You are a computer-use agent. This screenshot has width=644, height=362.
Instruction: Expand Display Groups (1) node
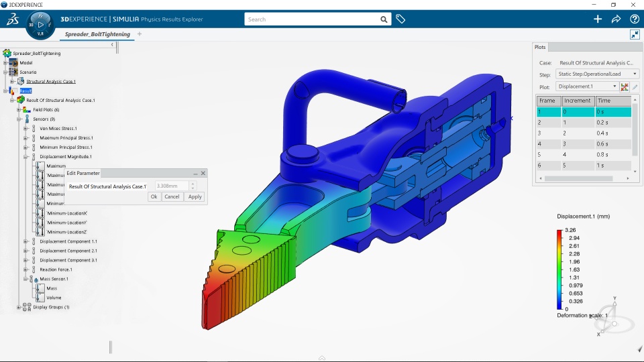click(x=19, y=307)
